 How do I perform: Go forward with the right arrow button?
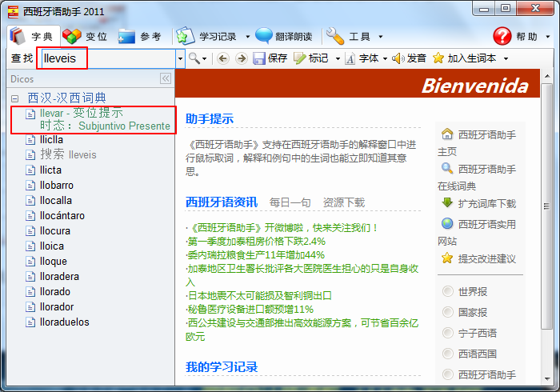(x=242, y=58)
